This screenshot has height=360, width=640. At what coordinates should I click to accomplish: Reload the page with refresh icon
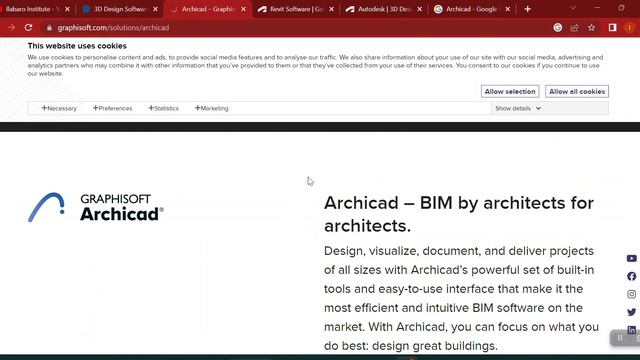pyautogui.click(x=28, y=28)
